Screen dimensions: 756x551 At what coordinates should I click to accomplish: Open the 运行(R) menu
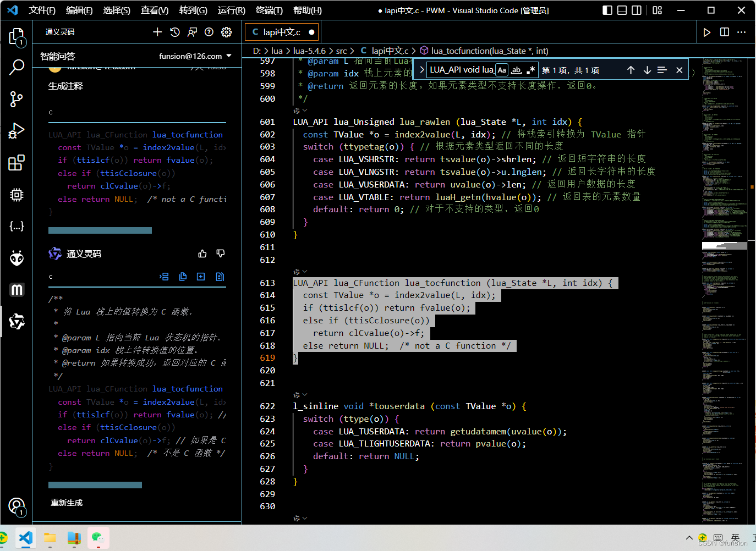tap(231, 10)
